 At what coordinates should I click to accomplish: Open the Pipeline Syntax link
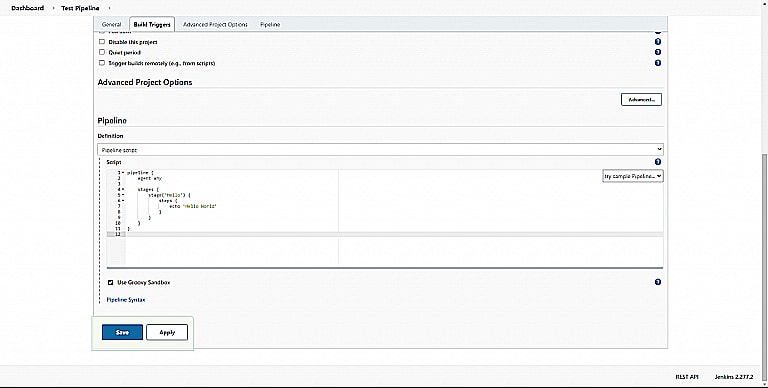(x=126, y=300)
